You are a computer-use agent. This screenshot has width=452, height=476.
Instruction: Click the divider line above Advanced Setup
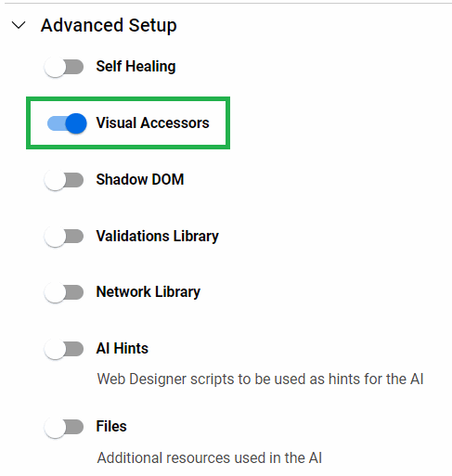tap(228, 3)
